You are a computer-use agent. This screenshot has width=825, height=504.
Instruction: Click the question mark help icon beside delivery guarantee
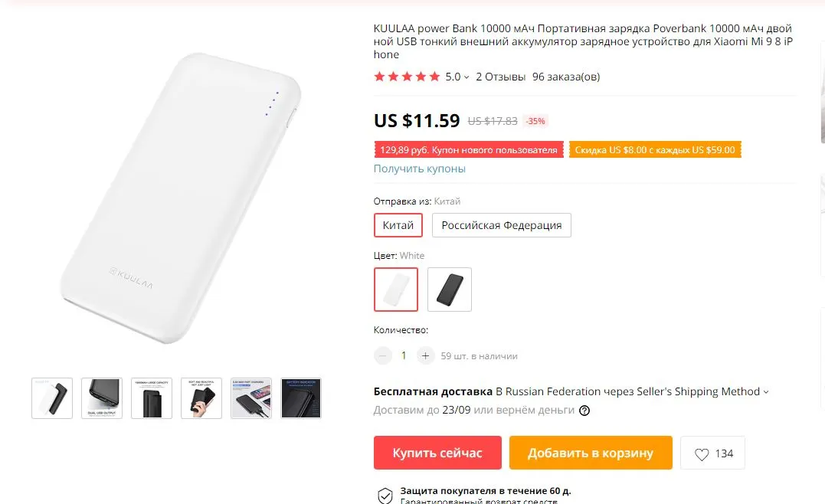click(584, 411)
